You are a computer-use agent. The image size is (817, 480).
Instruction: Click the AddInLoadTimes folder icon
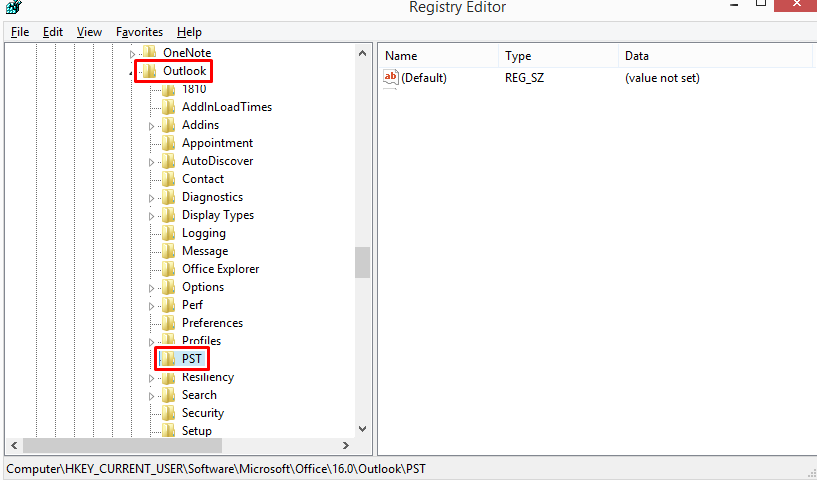point(169,106)
